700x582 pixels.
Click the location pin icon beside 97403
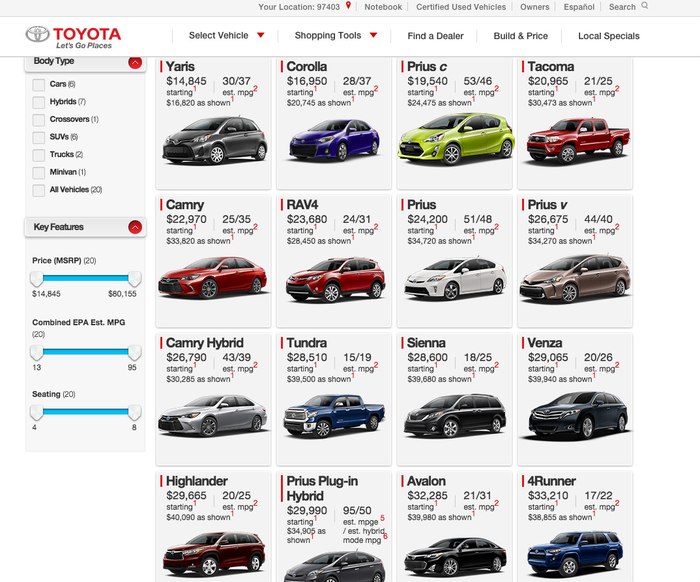[x=348, y=6]
